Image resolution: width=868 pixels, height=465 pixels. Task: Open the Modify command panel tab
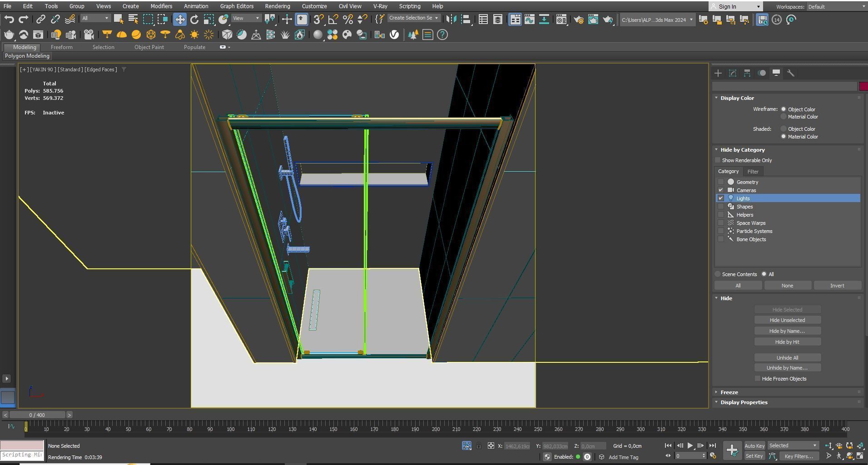click(x=733, y=73)
